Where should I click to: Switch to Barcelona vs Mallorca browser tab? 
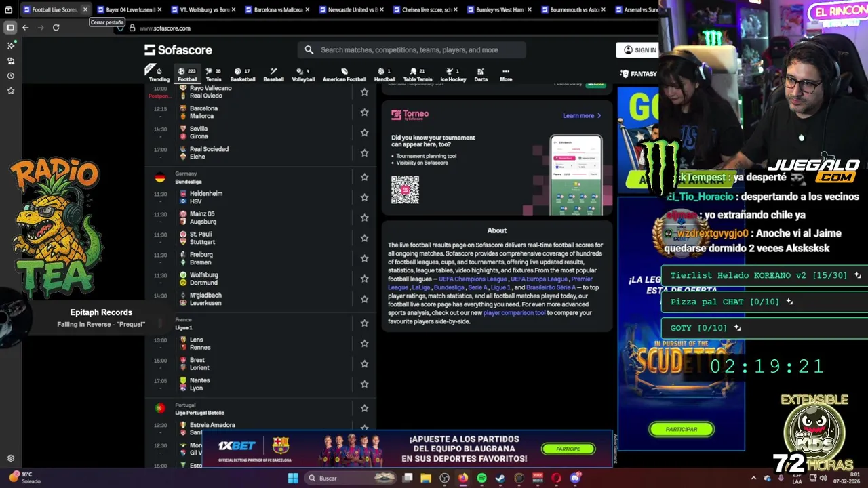click(278, 10)
